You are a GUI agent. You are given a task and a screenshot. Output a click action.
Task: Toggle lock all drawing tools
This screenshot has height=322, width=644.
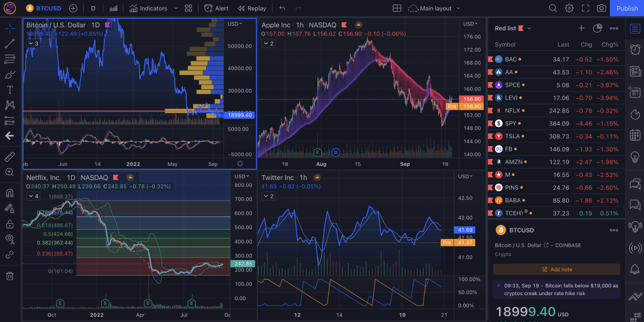click(x=9, y=224)
